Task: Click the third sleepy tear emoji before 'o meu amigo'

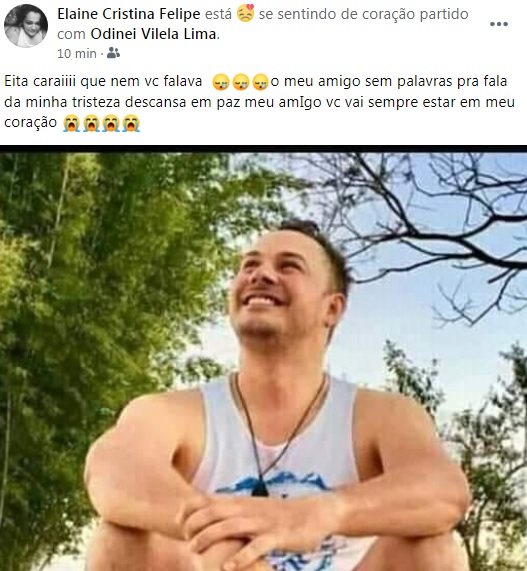Action: [x=260, y=82]
